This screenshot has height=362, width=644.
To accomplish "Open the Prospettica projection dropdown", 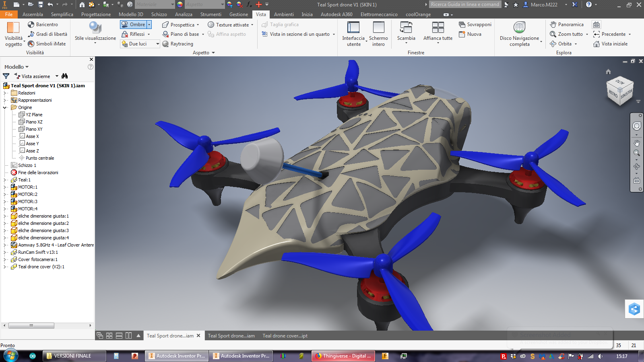I will pos(198,25).
